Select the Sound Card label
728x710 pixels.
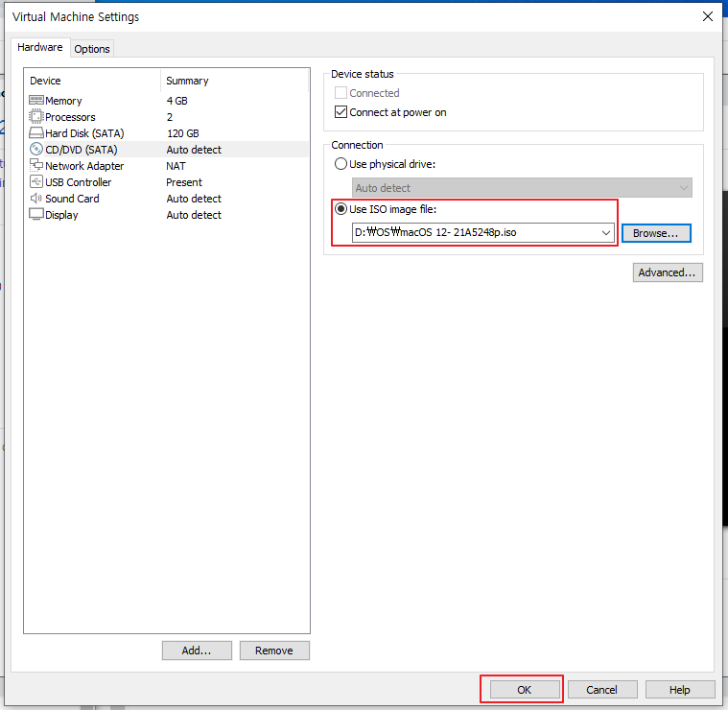[73, 199]
